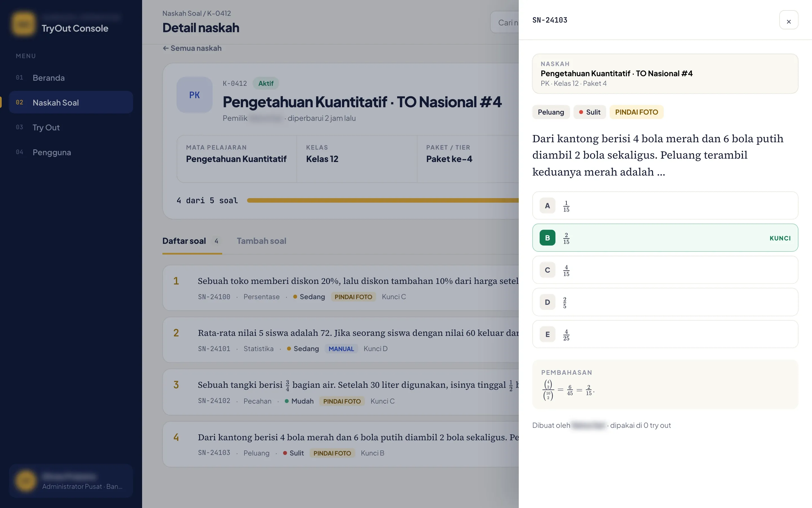Viewport: 812px width, 508px height.
Task: Click SN-24101 question ID
Action: point(214,349)
